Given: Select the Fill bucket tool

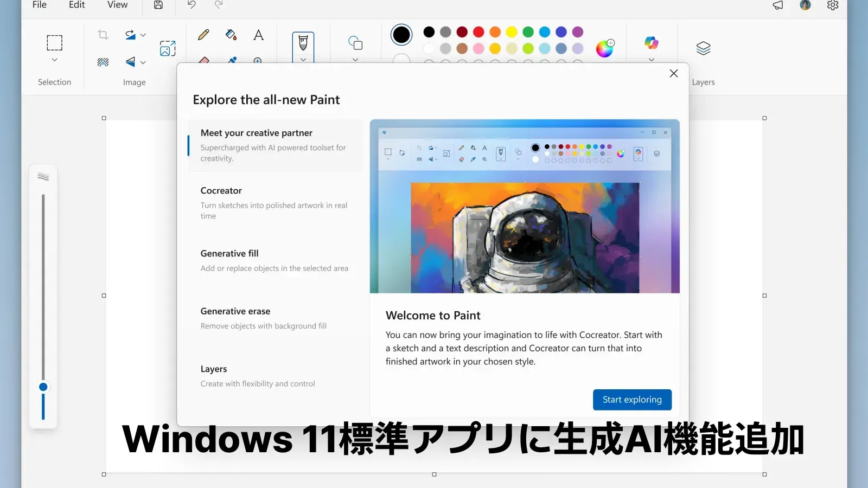Looking at the screenshot, I should 231,35.
